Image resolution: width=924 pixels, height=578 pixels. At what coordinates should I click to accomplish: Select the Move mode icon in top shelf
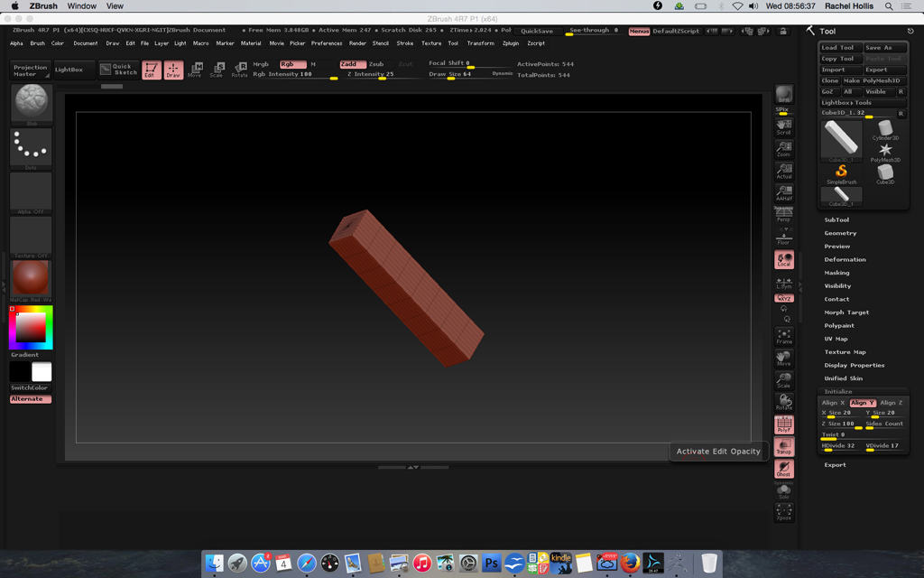(x=195, y=70)
